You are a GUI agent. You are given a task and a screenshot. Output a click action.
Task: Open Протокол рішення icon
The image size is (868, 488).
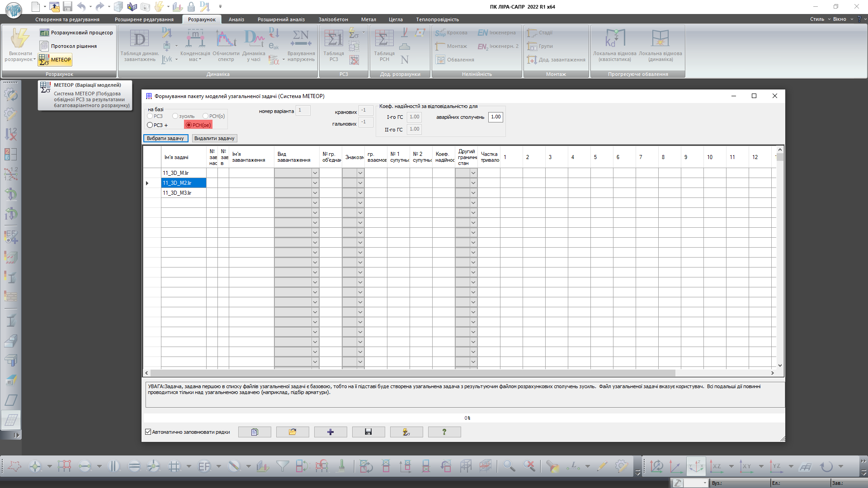pos(44,46)
